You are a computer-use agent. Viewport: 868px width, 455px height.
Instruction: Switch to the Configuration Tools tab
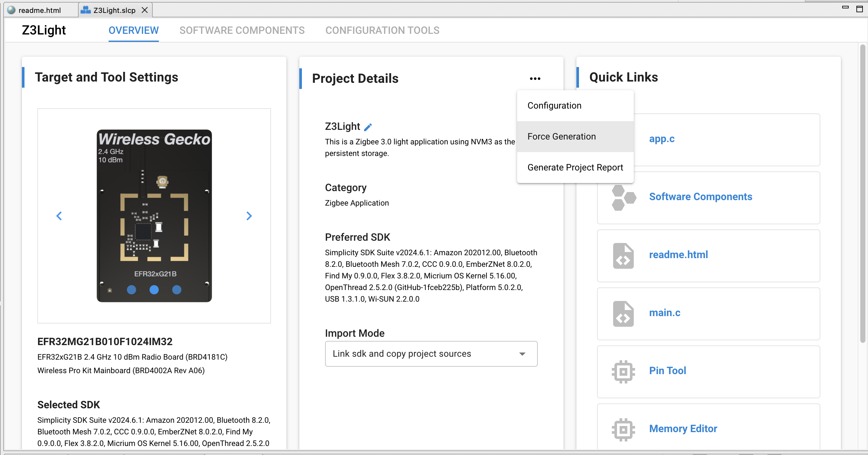tap(382, 30)
